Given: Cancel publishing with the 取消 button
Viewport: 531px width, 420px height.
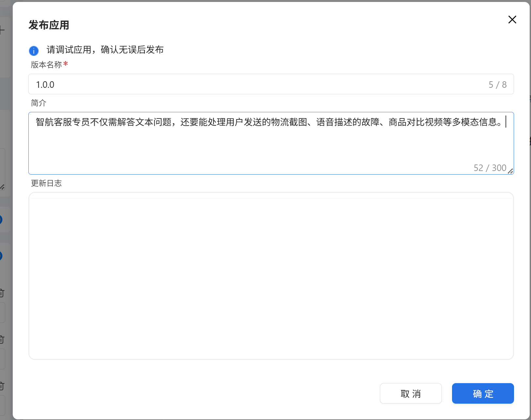Looking at the screenshot, I should [411, 394].
